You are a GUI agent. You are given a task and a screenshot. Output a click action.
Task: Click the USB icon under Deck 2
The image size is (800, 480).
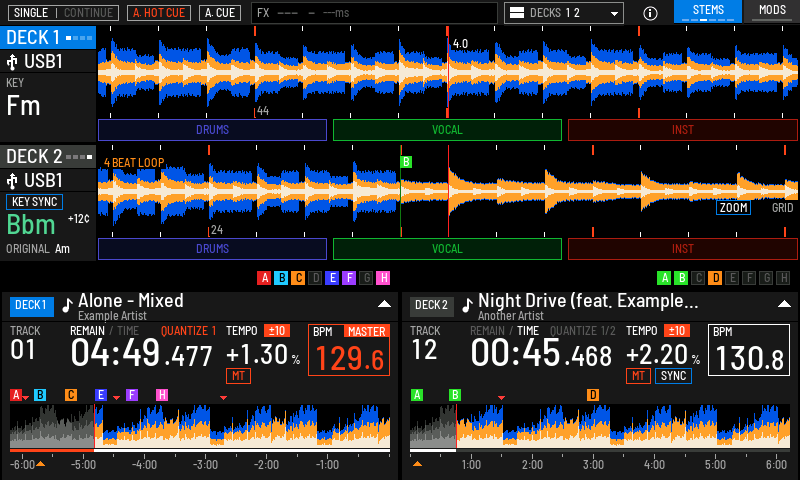tap(12, 181)
